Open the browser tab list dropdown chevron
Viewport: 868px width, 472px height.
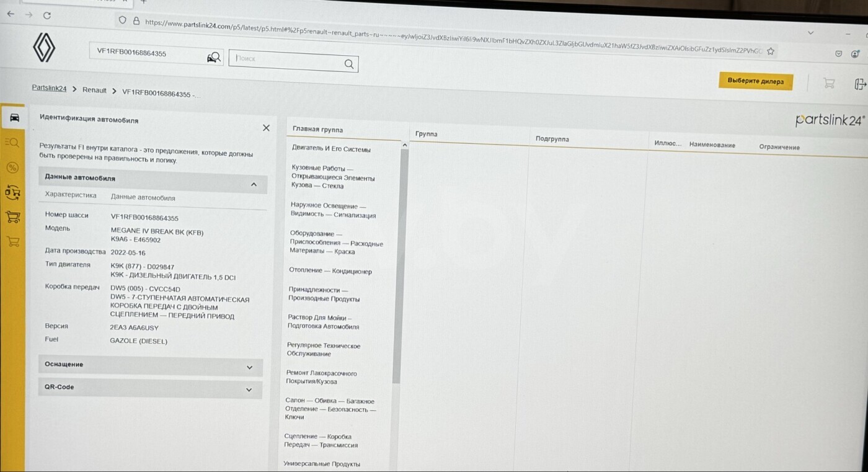(811, 32)
